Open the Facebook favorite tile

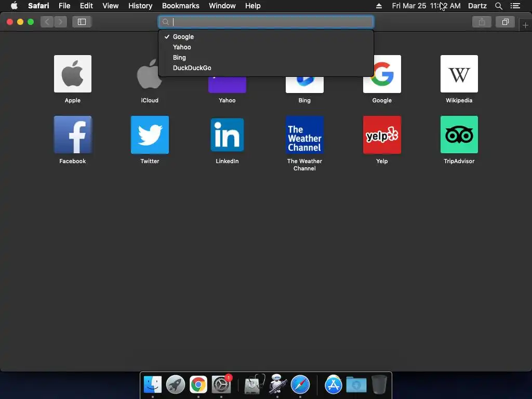click(x=73, y=135)
